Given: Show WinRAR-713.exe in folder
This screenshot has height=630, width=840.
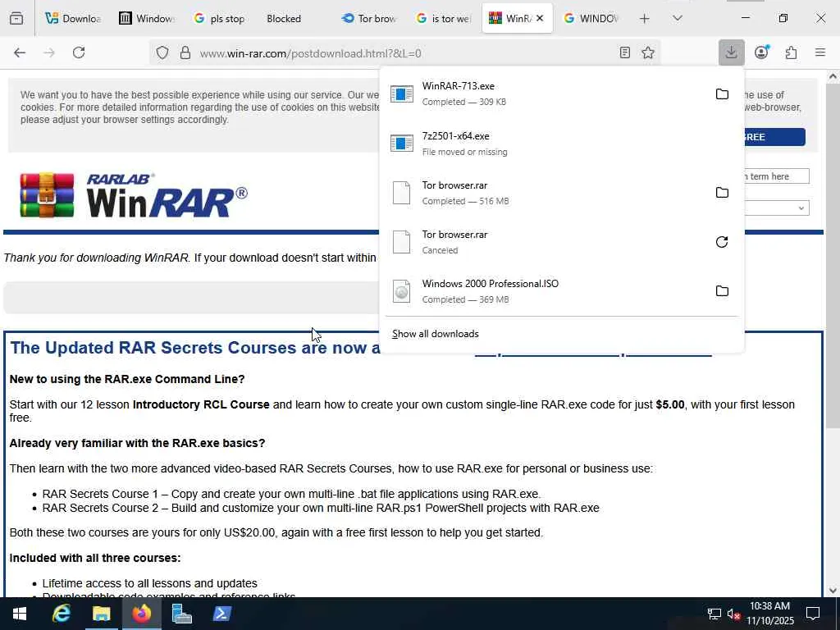Looking at the screenshot, I should pyautogui.click(x=722, y=94).
